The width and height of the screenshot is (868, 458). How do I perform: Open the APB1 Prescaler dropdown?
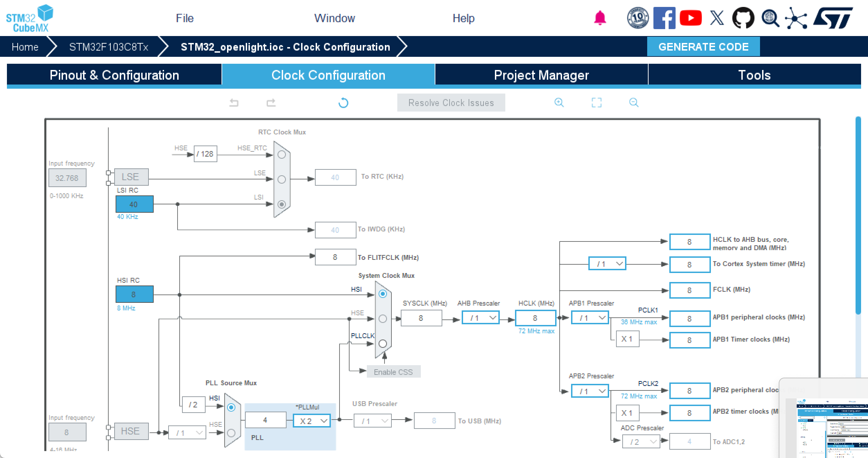(590, 318)
